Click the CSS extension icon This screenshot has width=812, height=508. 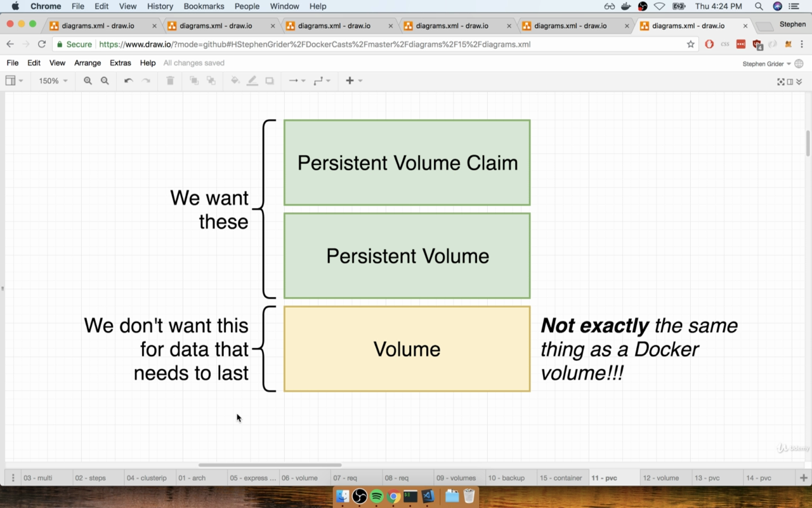coord(725,44)
